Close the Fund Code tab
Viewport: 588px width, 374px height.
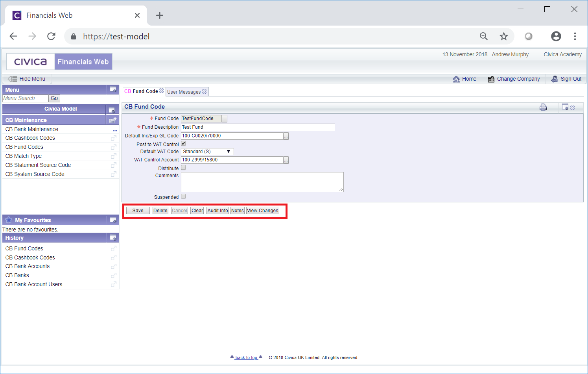click(161, 91)
